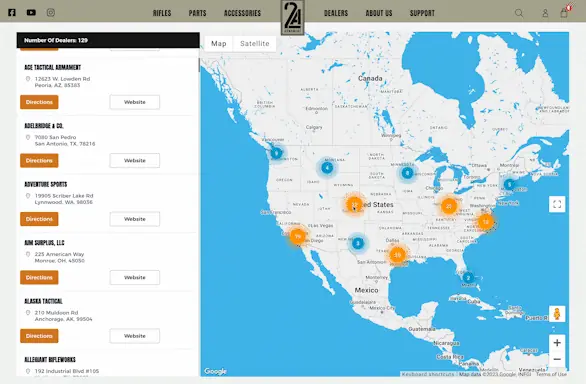Visit Alaska Tactical website
The image size is (586, 384).
[x=135, y=336]
